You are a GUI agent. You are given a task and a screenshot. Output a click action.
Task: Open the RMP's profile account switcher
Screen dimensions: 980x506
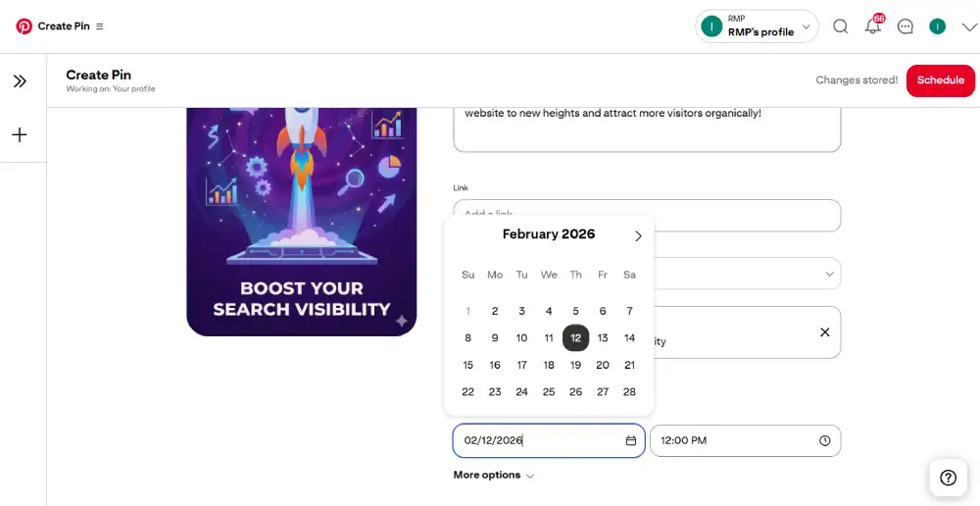coord(757,26)
